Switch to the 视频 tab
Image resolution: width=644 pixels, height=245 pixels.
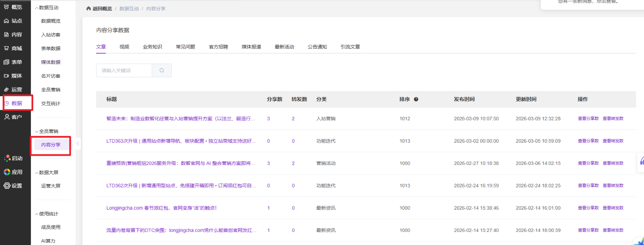pos(124,46)
